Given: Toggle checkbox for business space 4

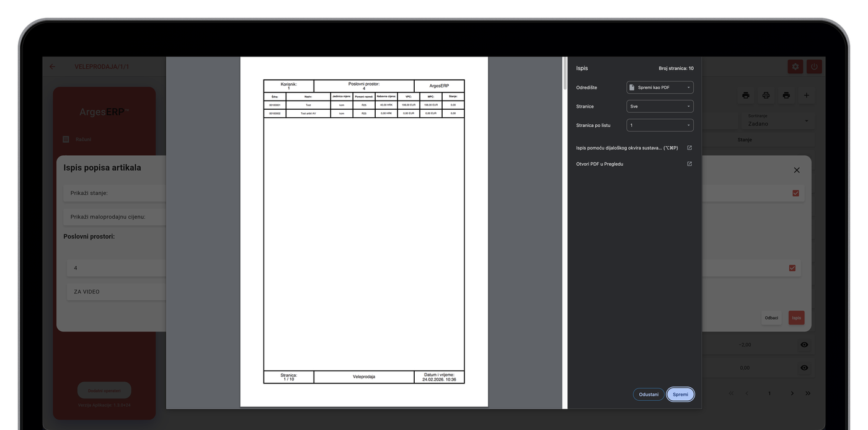Looking at the screenshot, I should click(x=792, y=268).
